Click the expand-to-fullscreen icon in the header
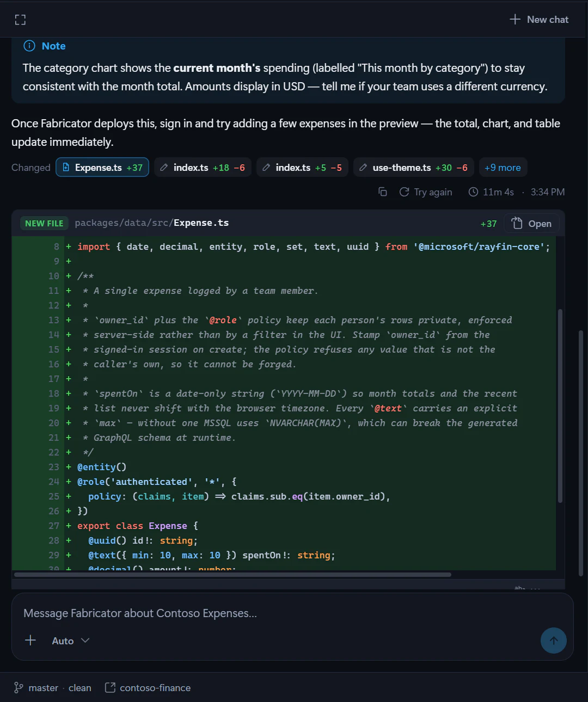The image size is (588, 702). point(20,20)
